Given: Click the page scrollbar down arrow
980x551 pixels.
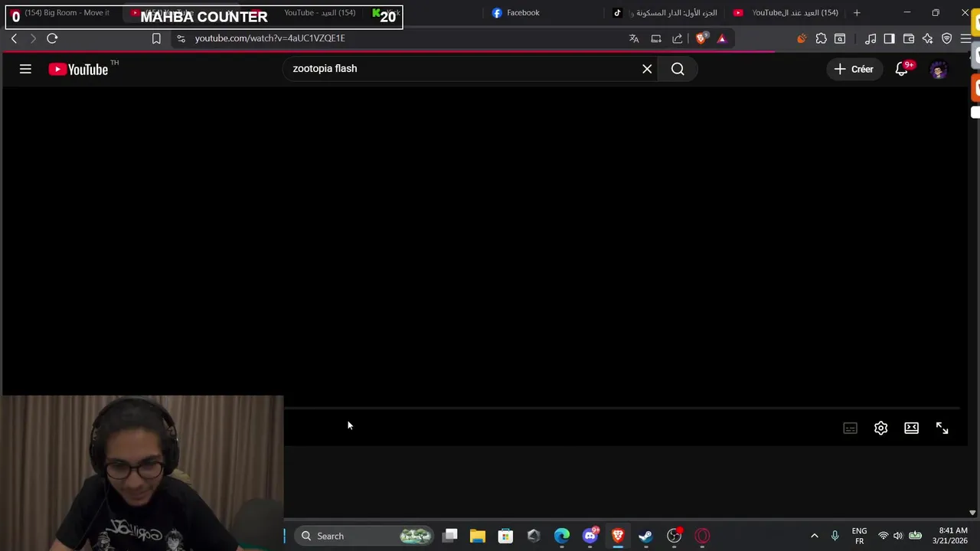Looking at the screenshot, I should [x=972, y=513].
